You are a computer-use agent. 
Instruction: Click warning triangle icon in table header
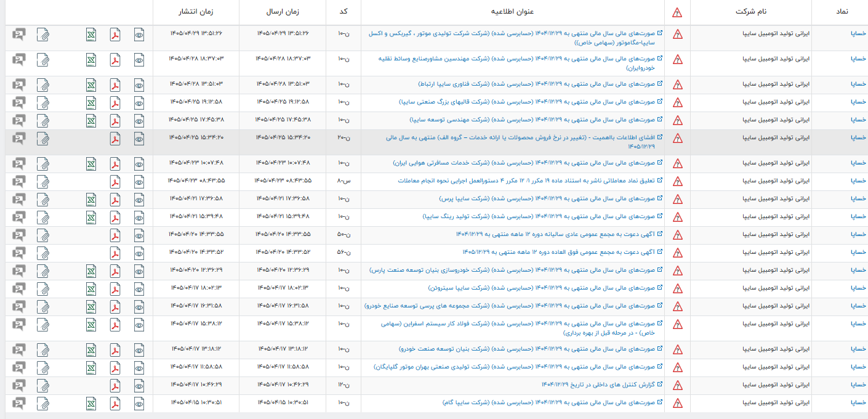pos(677,12)
